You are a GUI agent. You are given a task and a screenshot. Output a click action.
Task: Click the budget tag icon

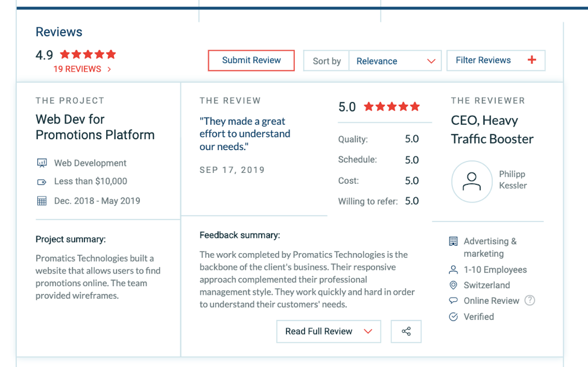[42, 181]
